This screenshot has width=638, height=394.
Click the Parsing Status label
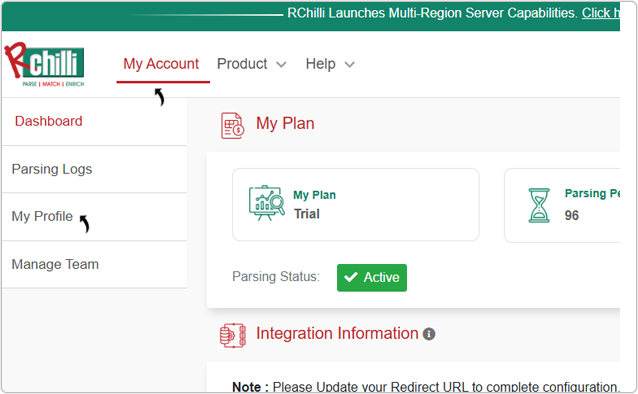coord(276,276)
